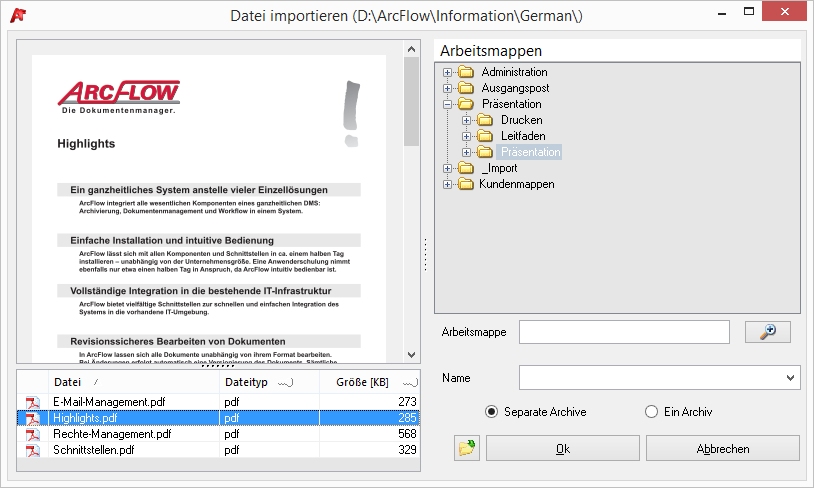Select the Highlights.pdf file row
This screenshot has height=488, width=814.
coord(218,418)
